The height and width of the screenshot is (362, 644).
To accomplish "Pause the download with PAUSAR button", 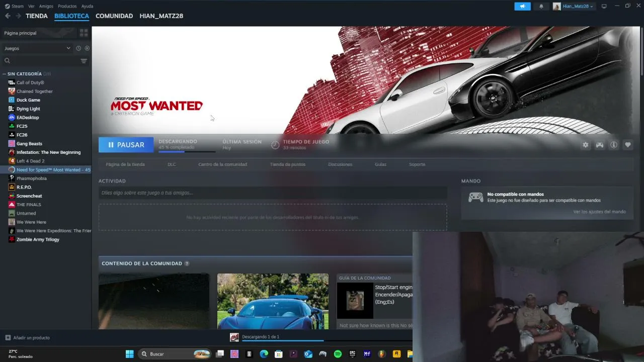I will pos(126,145).
